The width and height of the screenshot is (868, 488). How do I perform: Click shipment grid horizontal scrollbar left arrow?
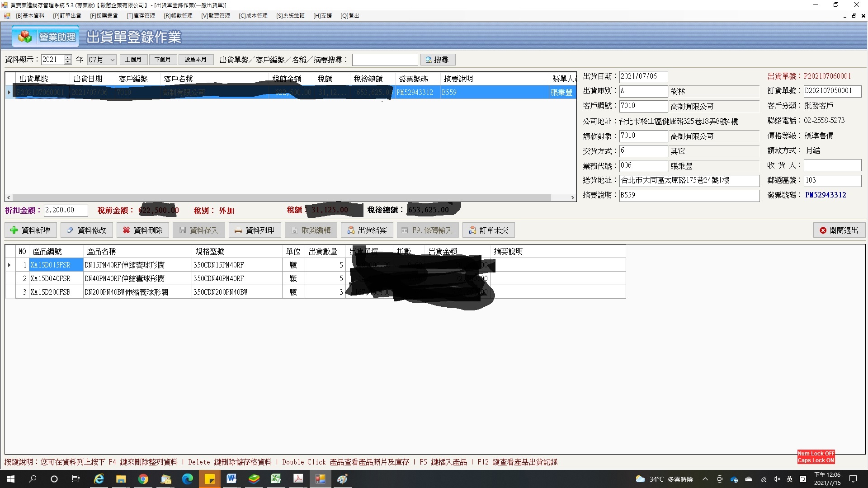9,198
